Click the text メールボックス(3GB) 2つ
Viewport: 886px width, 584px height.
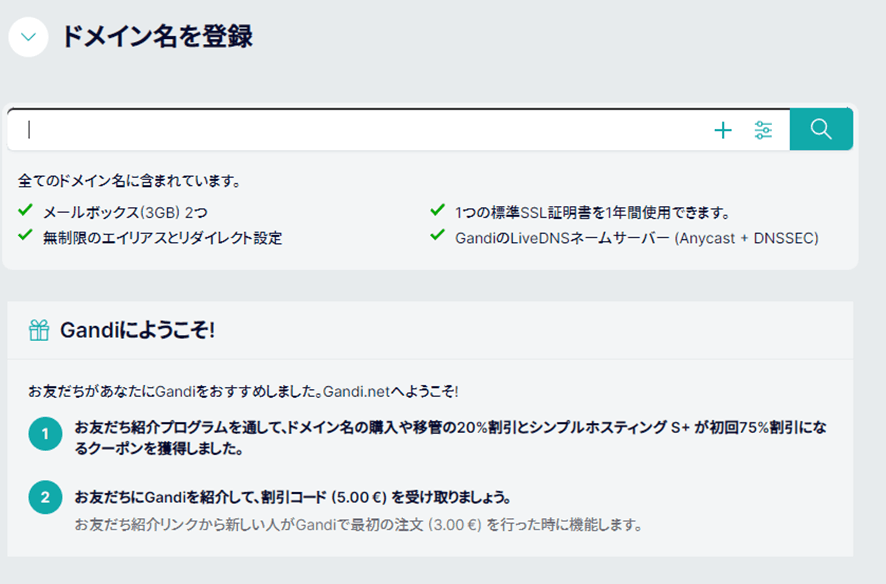click(125, 212)
